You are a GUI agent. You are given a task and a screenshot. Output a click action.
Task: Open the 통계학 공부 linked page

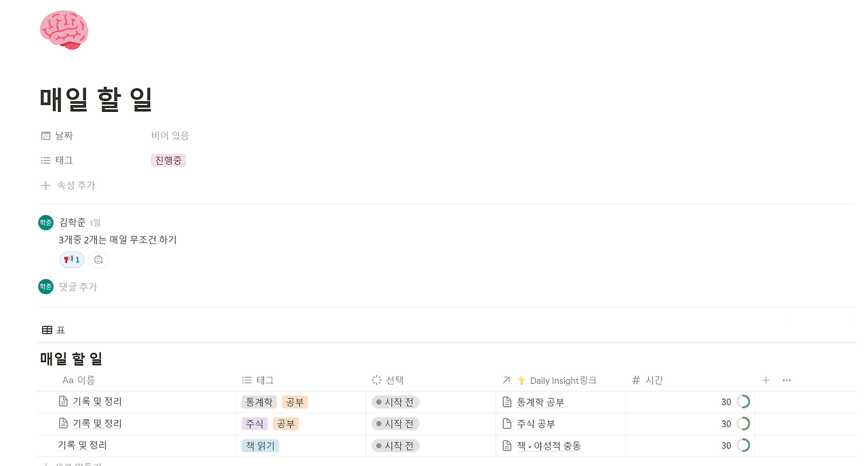540,402
